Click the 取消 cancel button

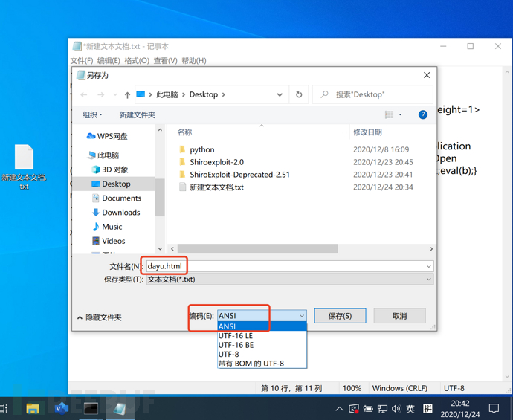399,316
